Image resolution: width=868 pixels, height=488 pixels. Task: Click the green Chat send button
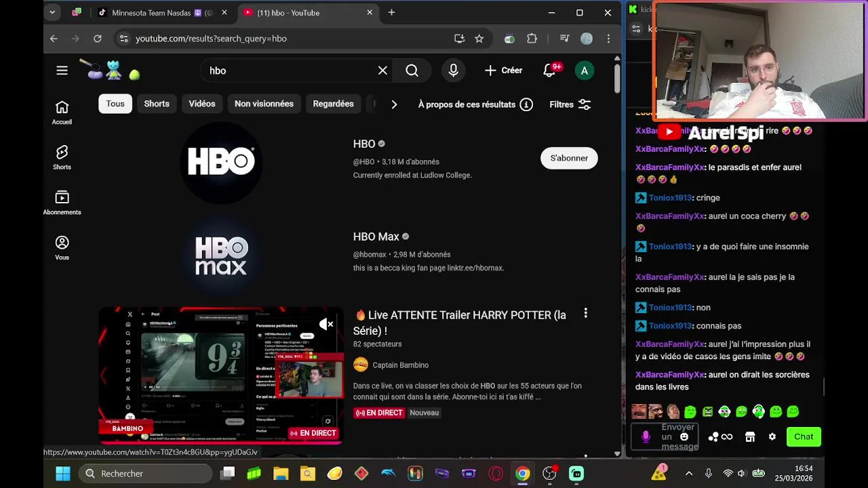pyautogui.click(x=804, y=436)
